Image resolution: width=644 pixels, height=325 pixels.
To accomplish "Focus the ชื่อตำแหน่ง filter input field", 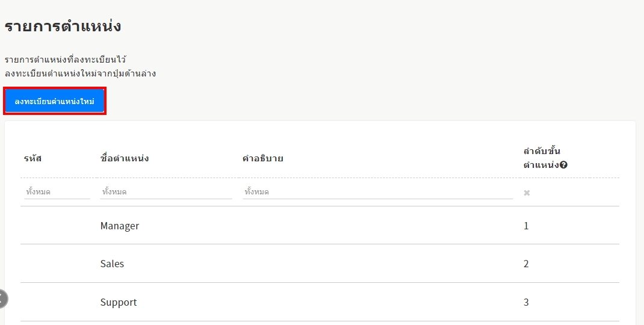I will [166, 192].
